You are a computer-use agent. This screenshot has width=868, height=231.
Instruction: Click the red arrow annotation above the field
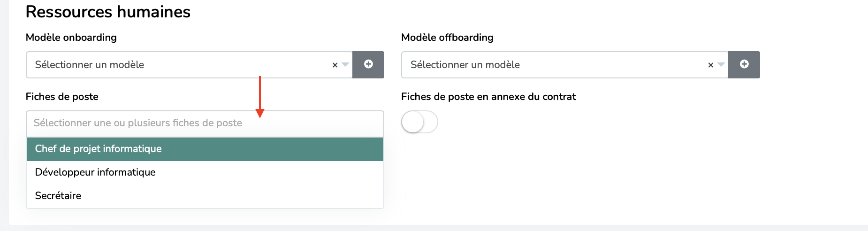[260, 97]
